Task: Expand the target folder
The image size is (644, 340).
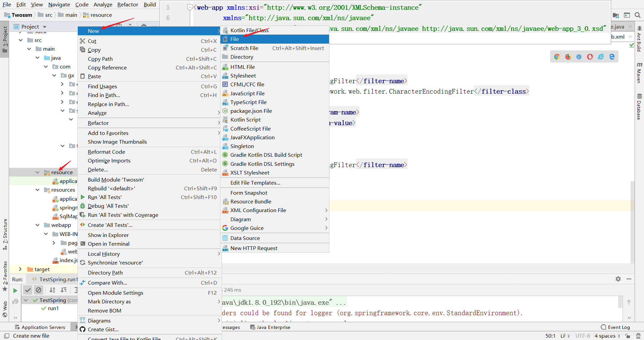Action: click(20, 269)
